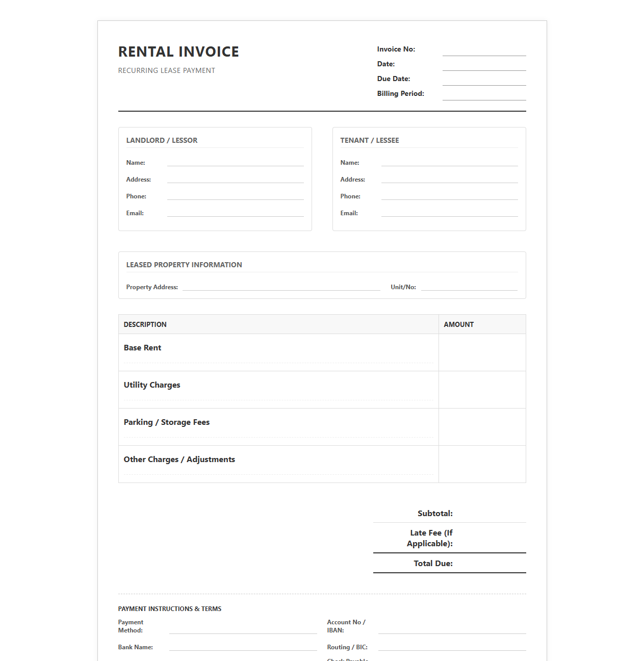Viewport: 644px width, 661px height.
Task: Click the Base Rent amount cell
Action: [x=482, y=352]
